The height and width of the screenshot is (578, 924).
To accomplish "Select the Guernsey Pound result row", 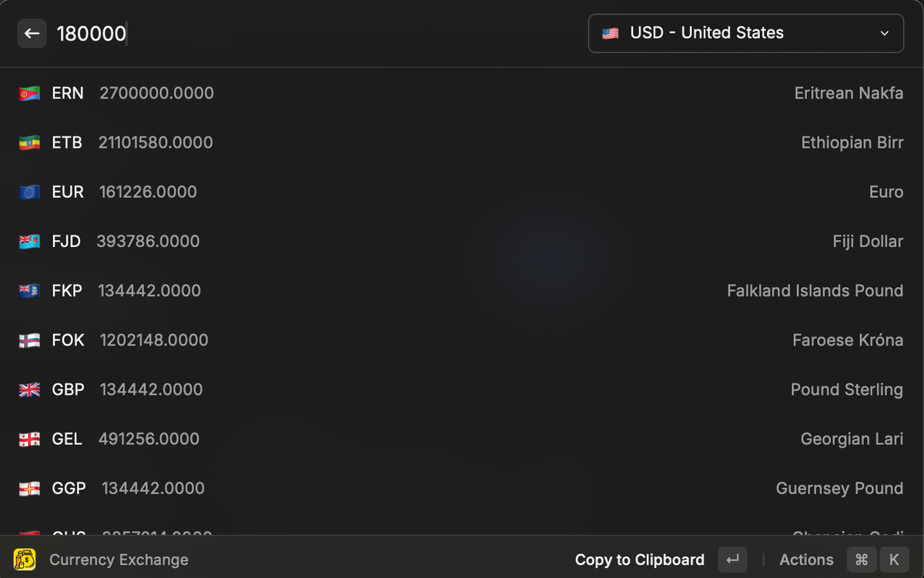I will pos(462,488).
